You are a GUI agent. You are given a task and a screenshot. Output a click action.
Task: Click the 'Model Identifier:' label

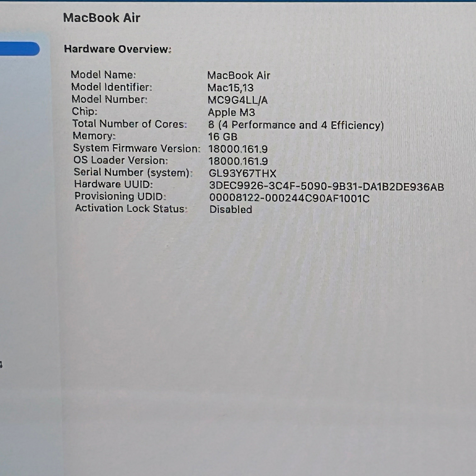[112, 87]
